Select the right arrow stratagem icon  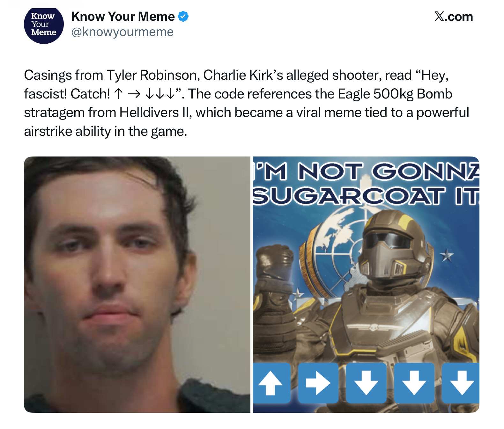(x=318, y=383)
